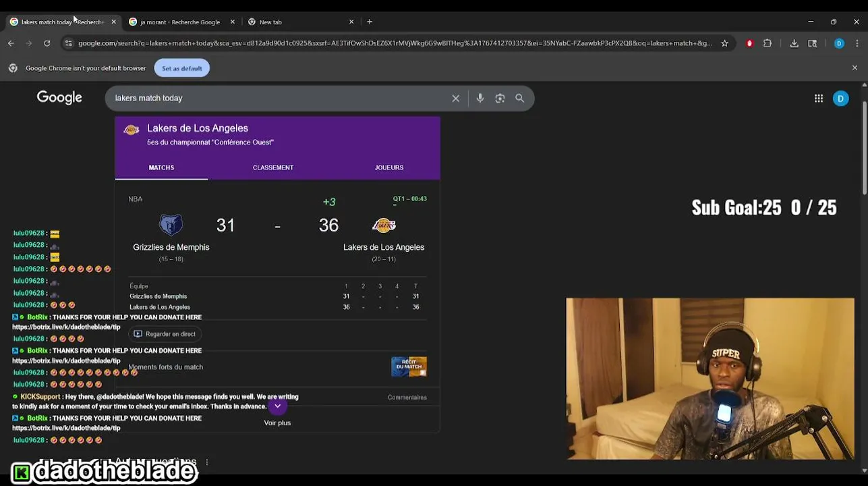Open the Downloads icon in toolbar
This screenshot has height=486, width=868.
pos(794,43)
